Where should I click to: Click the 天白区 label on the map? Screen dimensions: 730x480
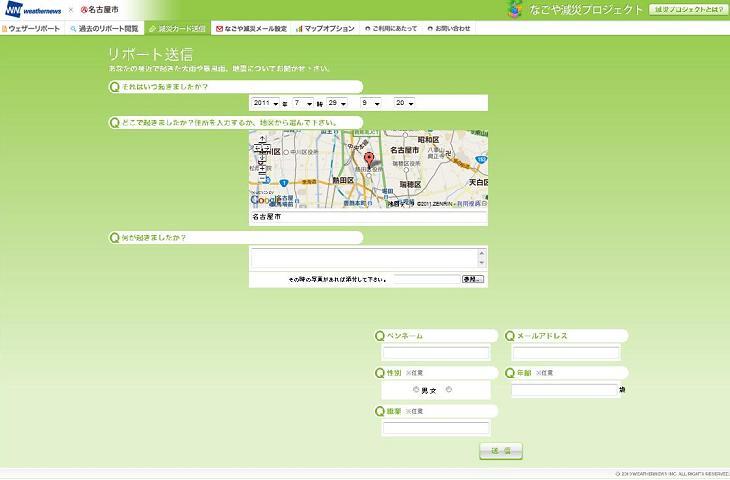(478, 182)
